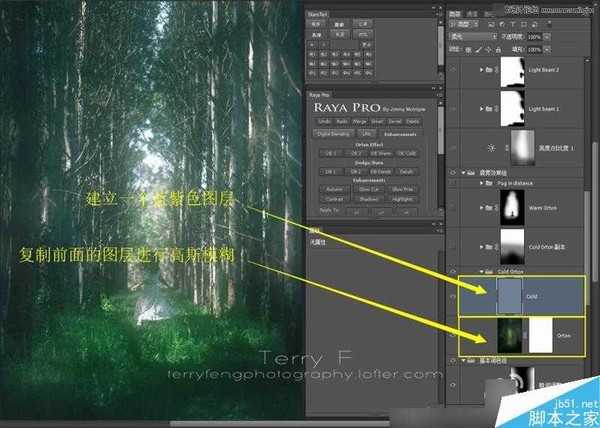Select the shape layer filter icon

[x=524, y=24]
